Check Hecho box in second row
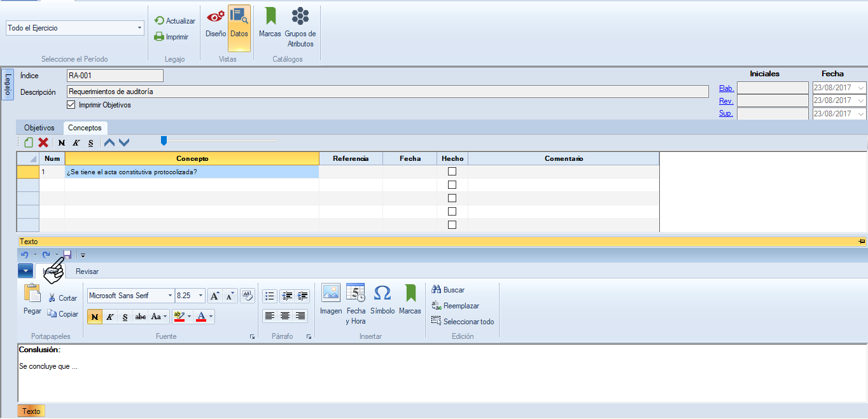The image size is (868, 419). (x=452, y=185)
